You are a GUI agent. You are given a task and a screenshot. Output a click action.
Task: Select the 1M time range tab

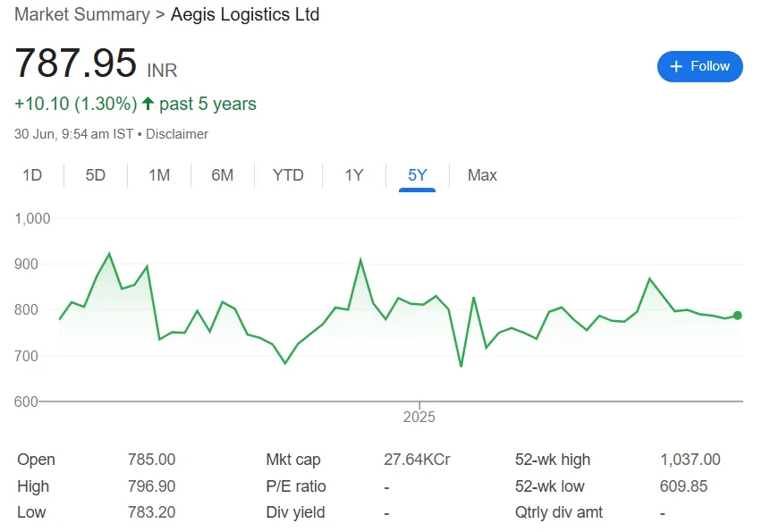159,174
